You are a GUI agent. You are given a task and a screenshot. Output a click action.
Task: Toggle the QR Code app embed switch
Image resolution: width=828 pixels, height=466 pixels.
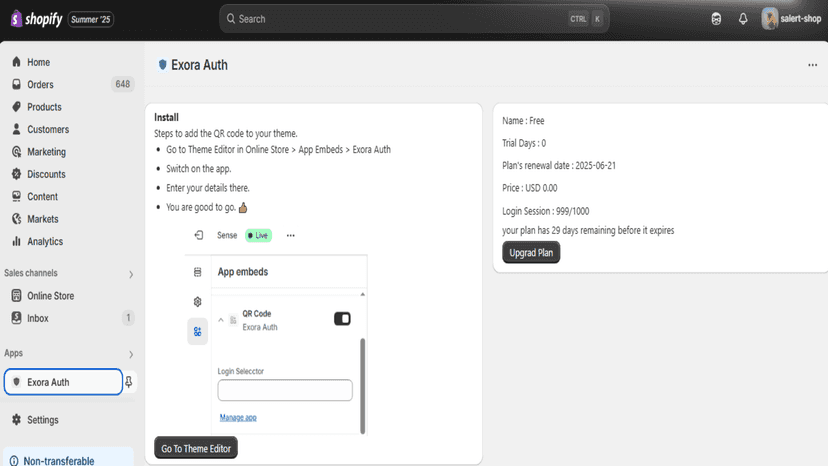342,319
